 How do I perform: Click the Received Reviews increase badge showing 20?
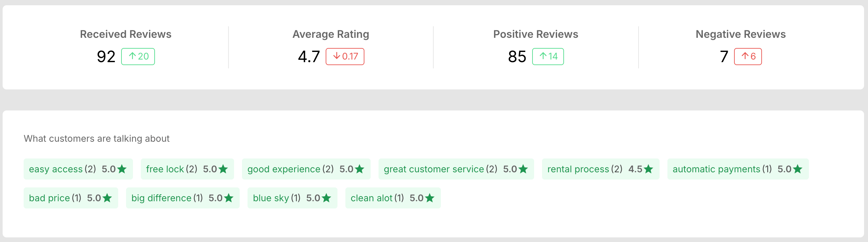[x=138, y=56]
